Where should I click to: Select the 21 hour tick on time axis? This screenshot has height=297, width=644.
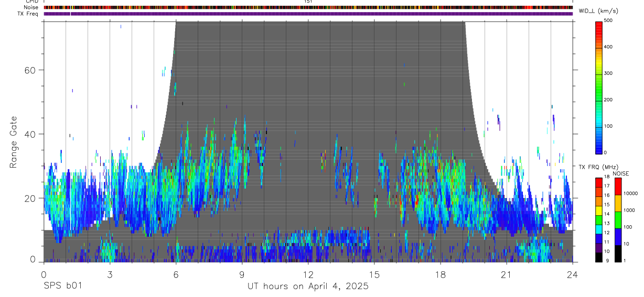[x=506, y=274]
